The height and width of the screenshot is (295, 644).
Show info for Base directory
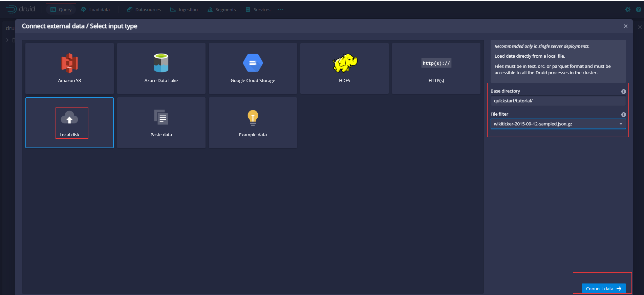[623, 92]
